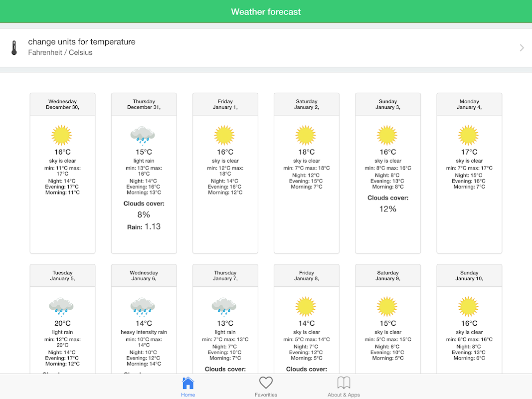
Task: Click sun icon for Friday January 1
Action: pos(224,135)
